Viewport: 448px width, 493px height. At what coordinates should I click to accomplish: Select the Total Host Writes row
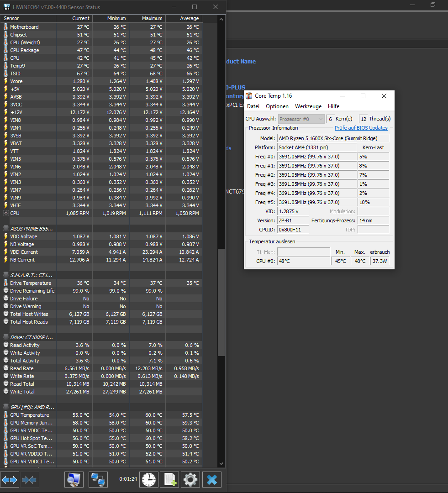tap(101, 314)
